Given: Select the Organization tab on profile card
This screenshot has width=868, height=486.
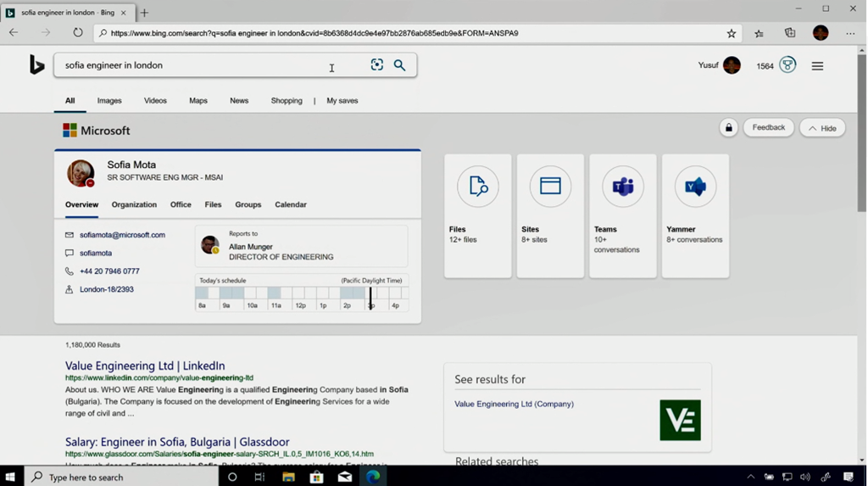Looking at the screenshot, I should tap(134, 204).
